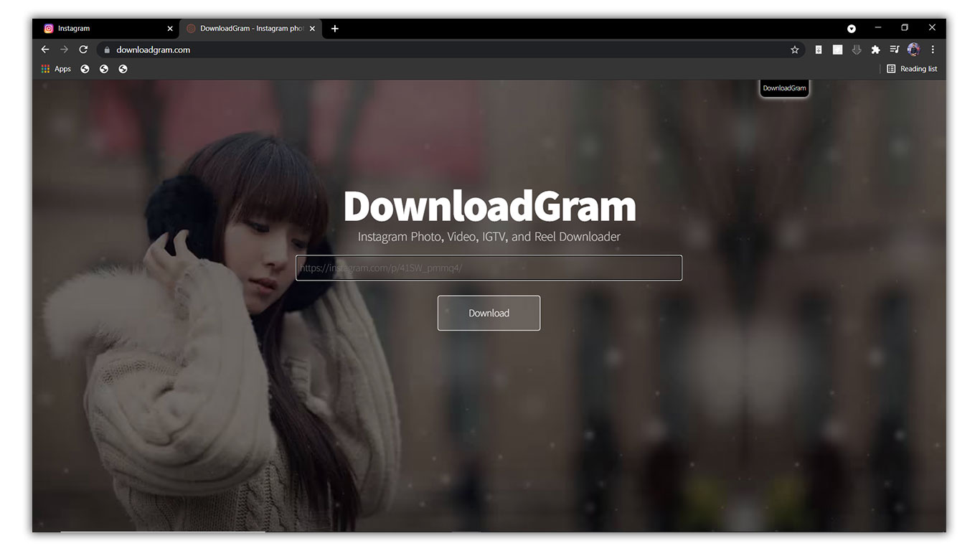Image resolution: width=980 pixels, height=551 pixels.
Task: Click the blank white square extension icon
Action: 837,50
